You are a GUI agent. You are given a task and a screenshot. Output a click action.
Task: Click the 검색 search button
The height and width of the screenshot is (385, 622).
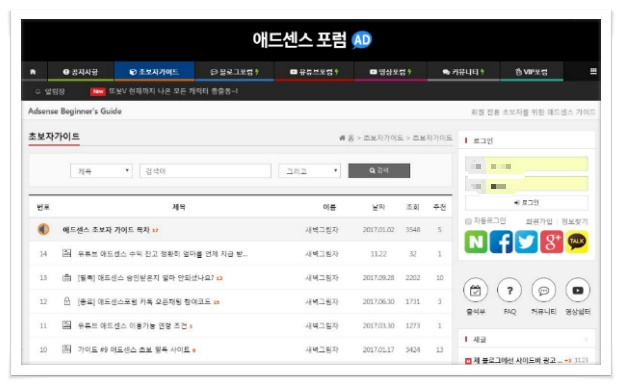pyautogui.click(x=379, y=170)
